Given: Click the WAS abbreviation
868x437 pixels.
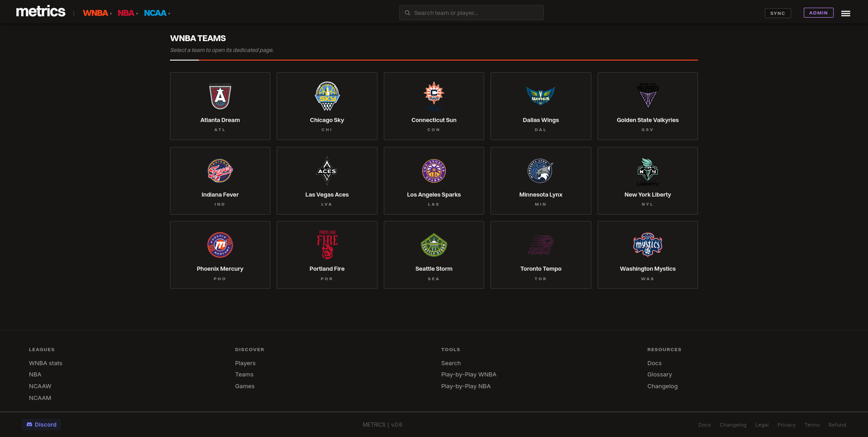Looking at the screenshot, I should click(x=647, y=279).
